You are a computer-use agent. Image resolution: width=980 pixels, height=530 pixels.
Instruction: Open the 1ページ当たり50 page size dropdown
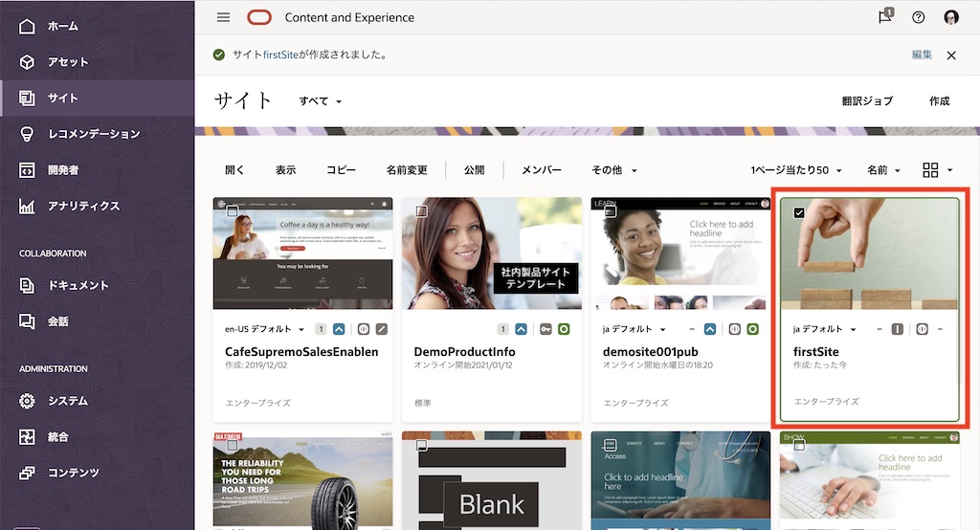coord(795,170)
